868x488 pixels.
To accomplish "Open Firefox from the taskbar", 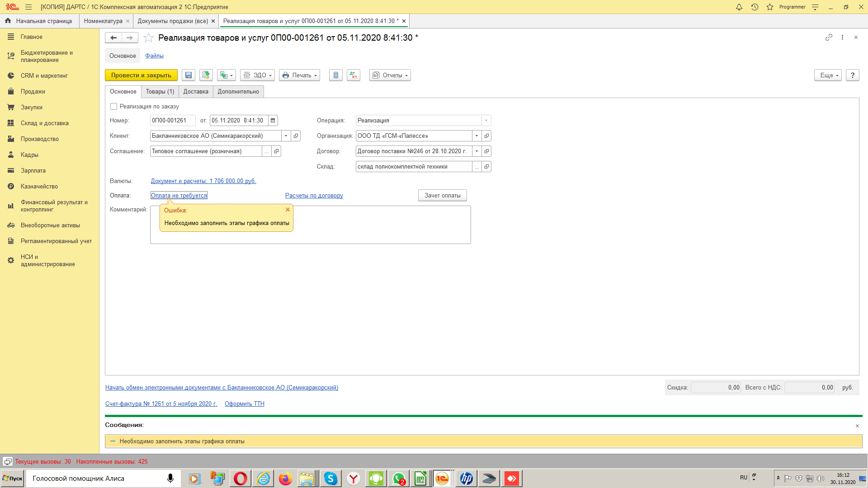I will (x=285, y=479).
